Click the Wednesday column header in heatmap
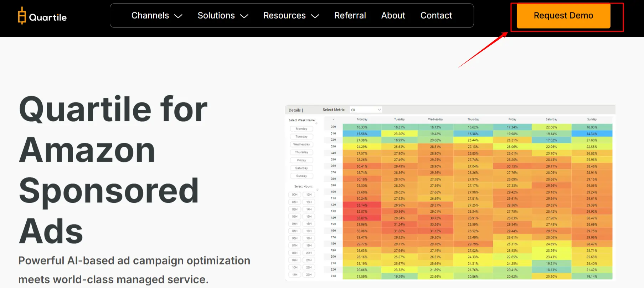Screen dimensions: 644x288 click(435, 120)
